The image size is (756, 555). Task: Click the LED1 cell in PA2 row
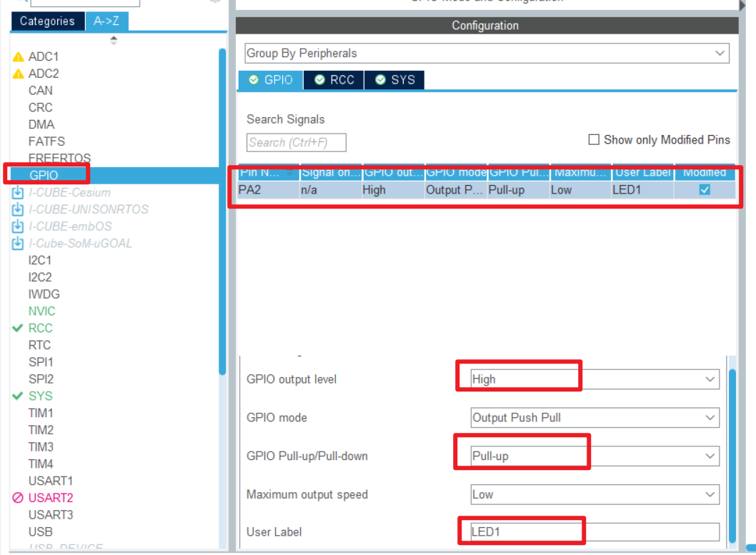(642, 190)
